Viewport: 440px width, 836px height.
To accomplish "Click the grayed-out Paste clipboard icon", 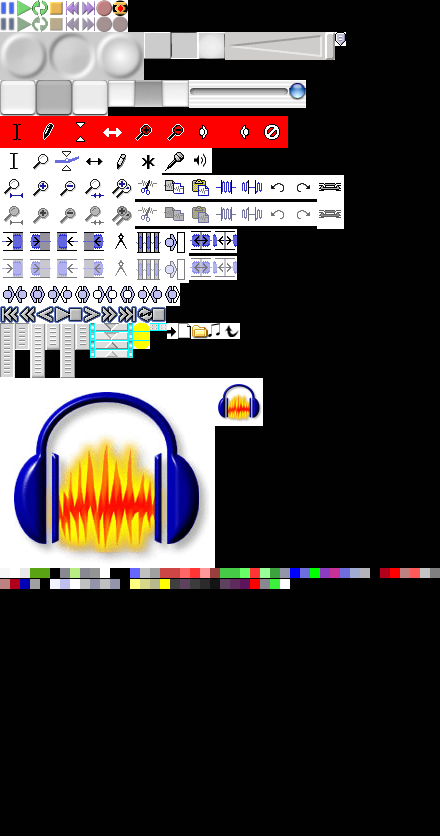I will [x=200, y=214].
